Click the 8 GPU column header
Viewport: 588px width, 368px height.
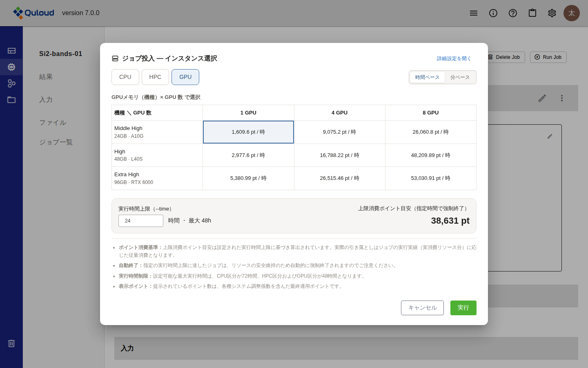tap(430, 113)
